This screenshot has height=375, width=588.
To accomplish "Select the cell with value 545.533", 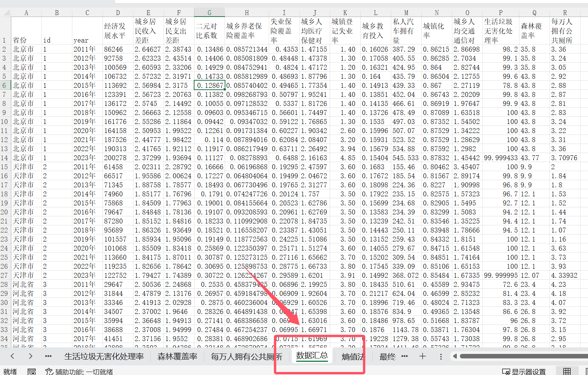I will click(406, 158).
